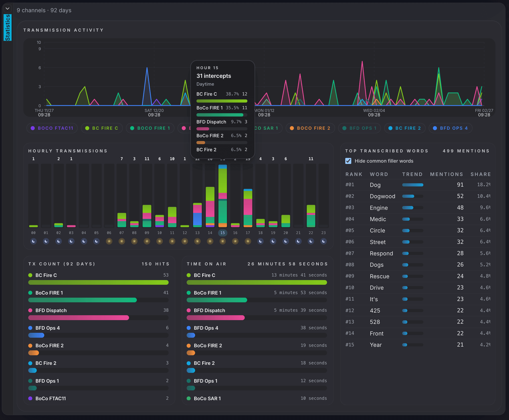Screen dimensions: 509x420
Task: Click the pink dot beside BFD Dispatch in Time on Air
Action: tap(189, 310)
